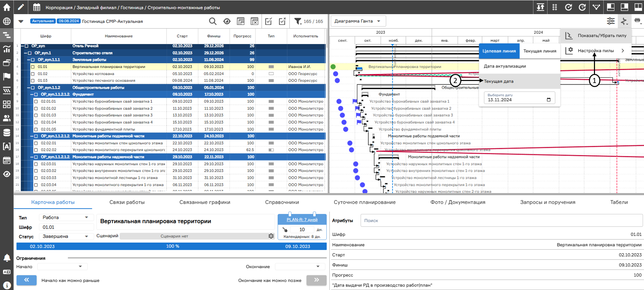
Task: Switch to Целевая линия tab
Action: coord(499,51)
